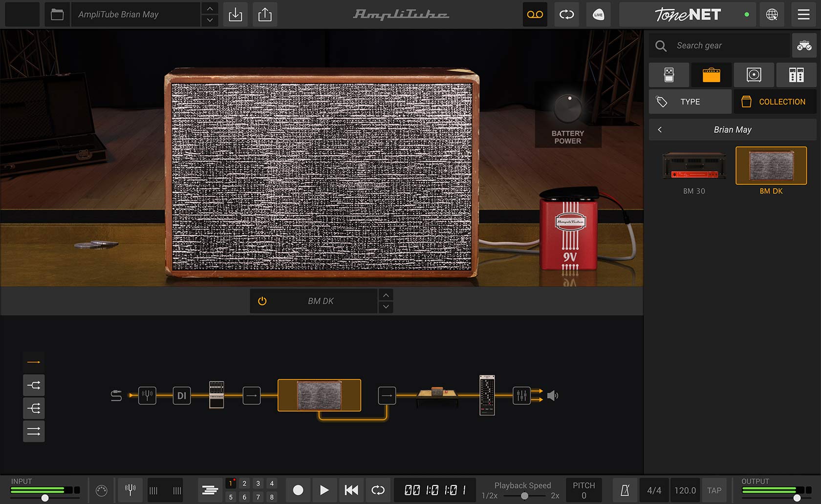The height and width of the screenshot is (504, 821).
Task: Select the BM DK amp thumbnail
Action: tap(771, 166)
